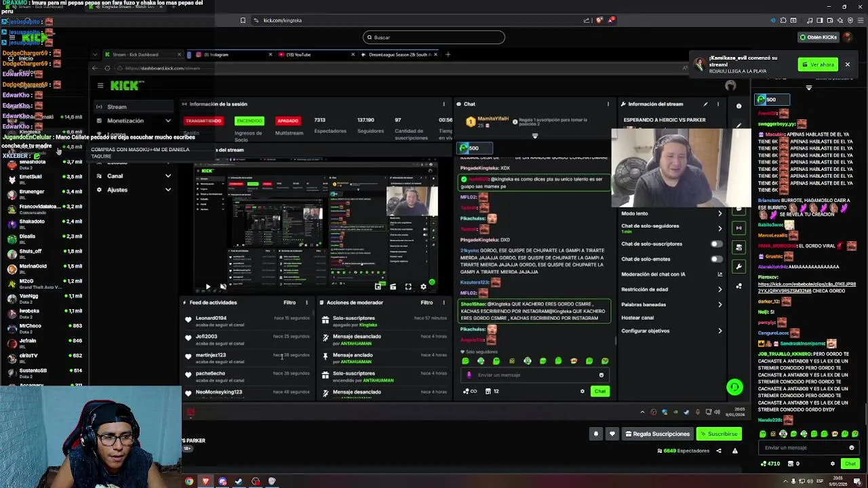Screen dimensions: 868x488
Task: Open dashboard chat settings gear
Action: [x=582, y=391]
